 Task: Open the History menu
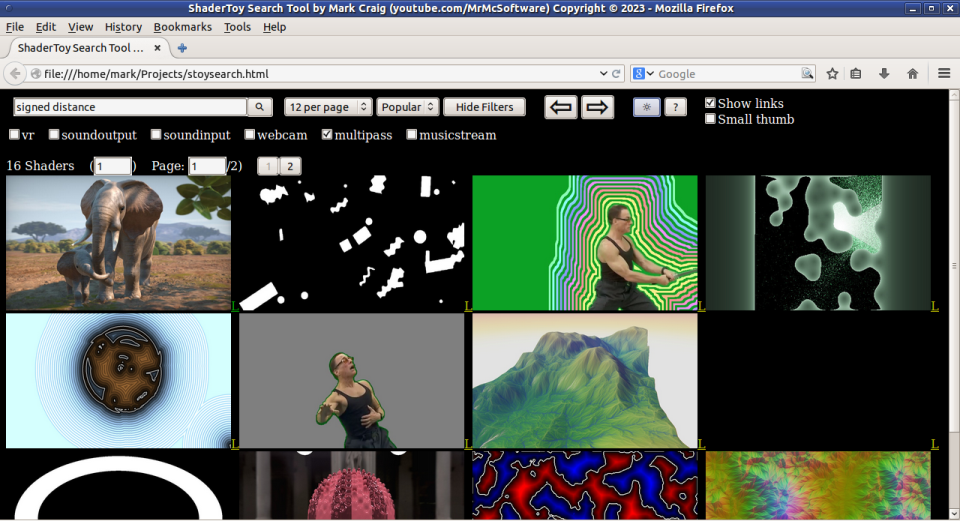pyautogui.click(x=123, y=27)
